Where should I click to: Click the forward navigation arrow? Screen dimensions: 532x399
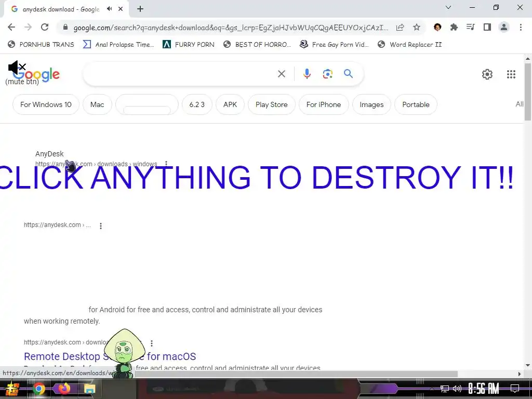(28, 27)
